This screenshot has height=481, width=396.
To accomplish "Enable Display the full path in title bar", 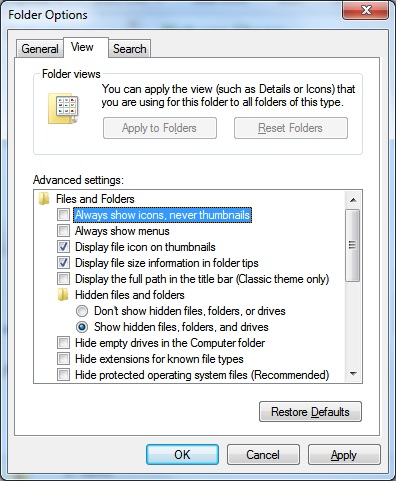I will (x=63, y=279).
